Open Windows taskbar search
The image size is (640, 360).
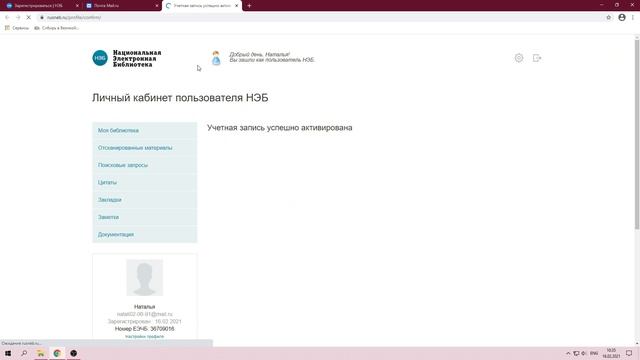(x=24, y=353)
